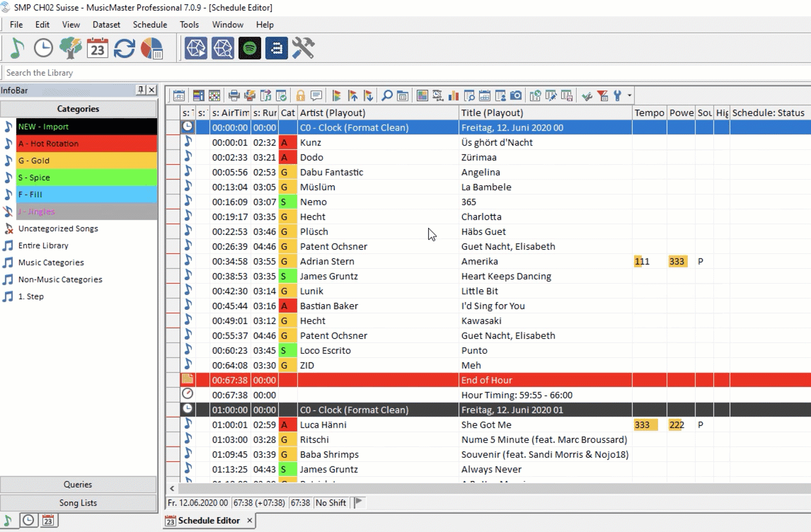Select Music Categories in InfoBar
The width and height of the screenshot is (811, 532).
point(51,262)
